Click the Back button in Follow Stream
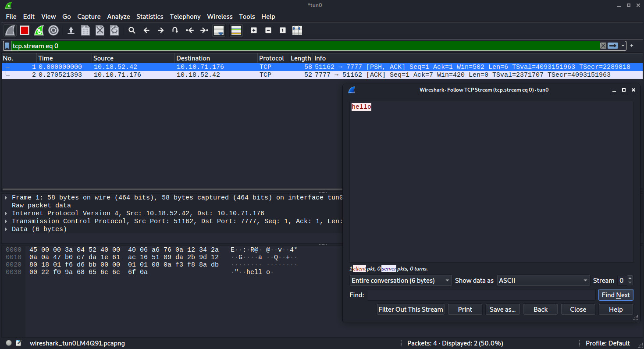 click(541, 310)
